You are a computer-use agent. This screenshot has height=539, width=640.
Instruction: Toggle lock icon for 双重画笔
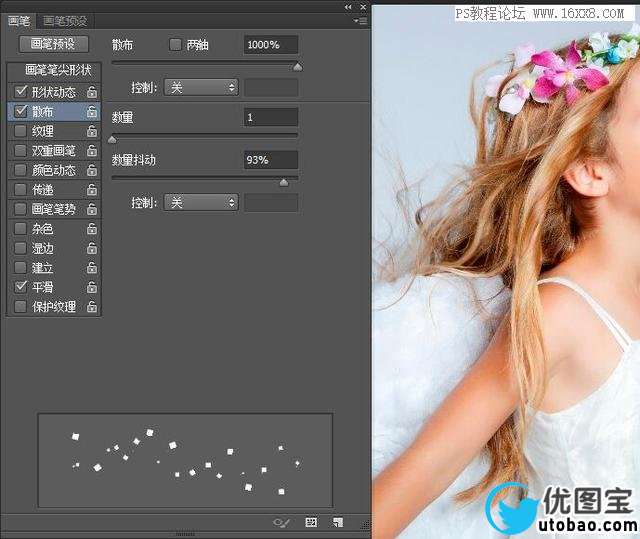point(92,151)
